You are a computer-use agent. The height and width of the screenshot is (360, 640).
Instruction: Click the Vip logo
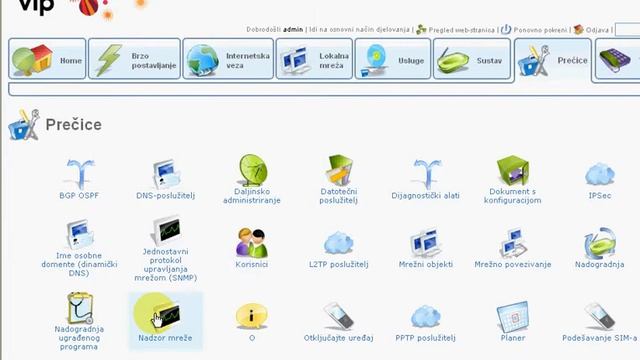(36, 7)
